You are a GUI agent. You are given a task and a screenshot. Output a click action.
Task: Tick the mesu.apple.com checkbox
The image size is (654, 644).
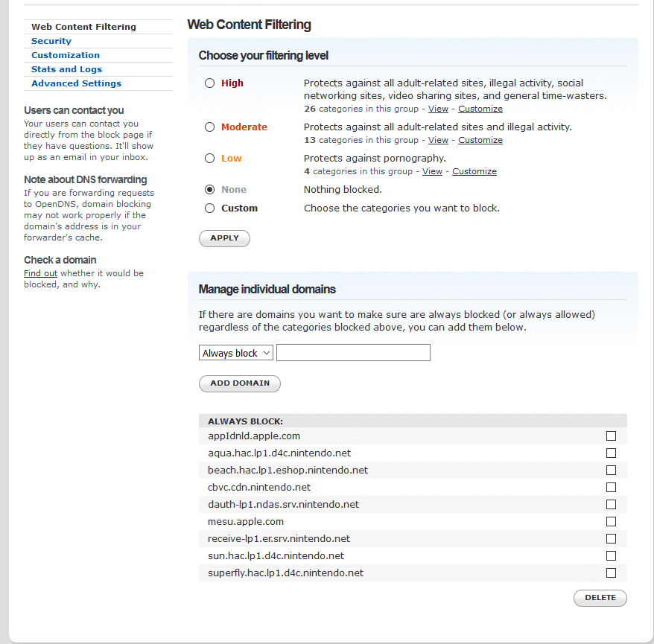coord(611,521)
